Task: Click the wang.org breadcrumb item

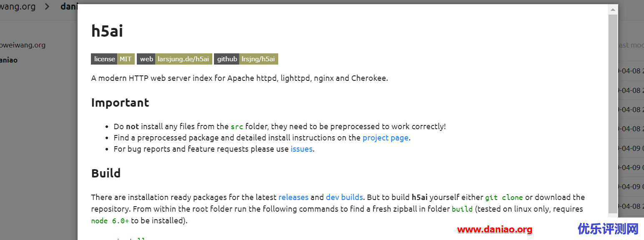Action: click(x=18, y=7)
